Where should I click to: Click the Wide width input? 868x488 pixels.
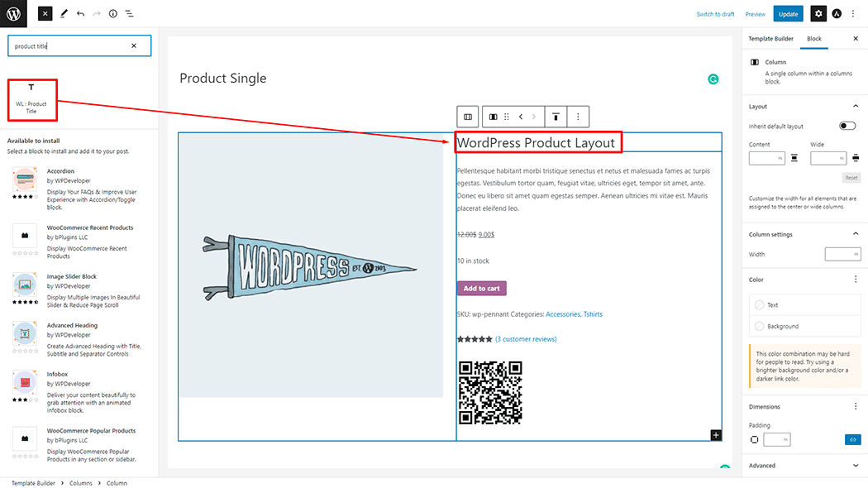coord(828,159)
